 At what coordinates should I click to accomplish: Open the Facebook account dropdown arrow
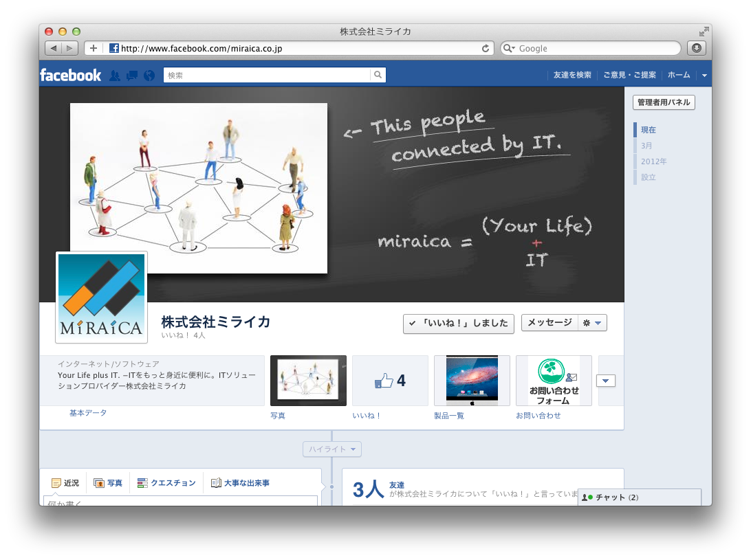click(704, 75)
